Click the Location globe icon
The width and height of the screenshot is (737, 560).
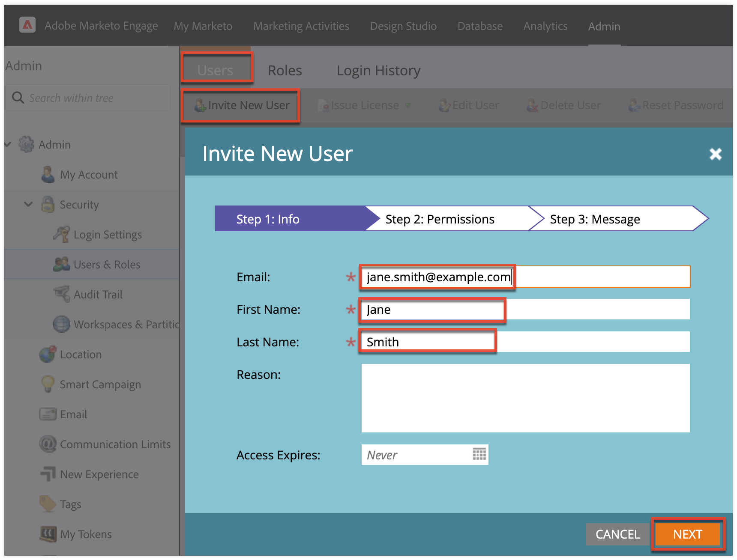47,354
